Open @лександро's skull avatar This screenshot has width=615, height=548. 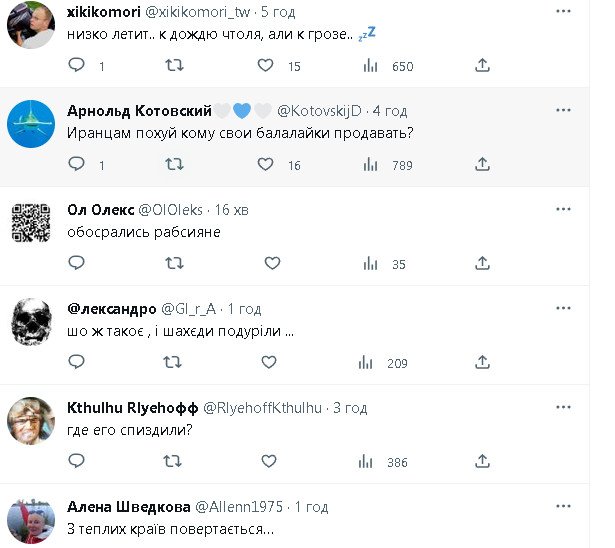click(x=31, y=322)
